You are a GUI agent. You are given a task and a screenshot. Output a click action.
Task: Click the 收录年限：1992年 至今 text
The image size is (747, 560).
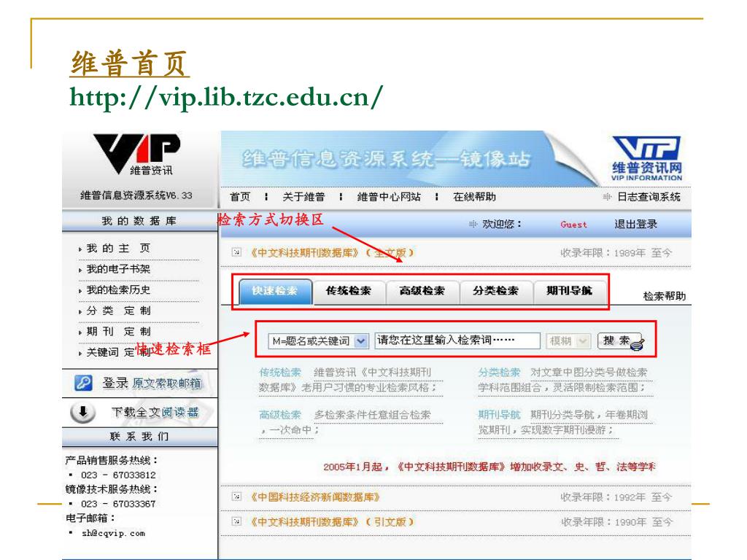[616, 497]
